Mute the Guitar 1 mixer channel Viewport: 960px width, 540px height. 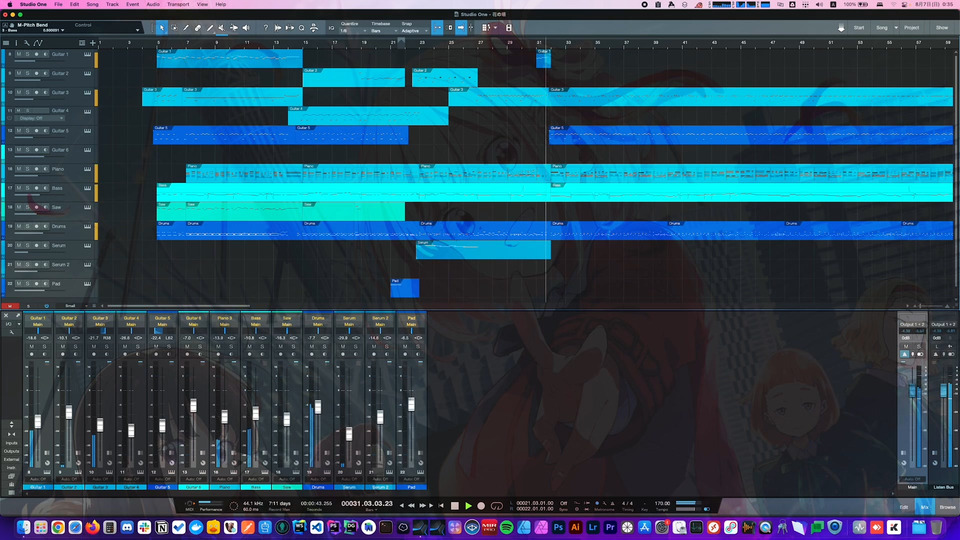point(32,347)
